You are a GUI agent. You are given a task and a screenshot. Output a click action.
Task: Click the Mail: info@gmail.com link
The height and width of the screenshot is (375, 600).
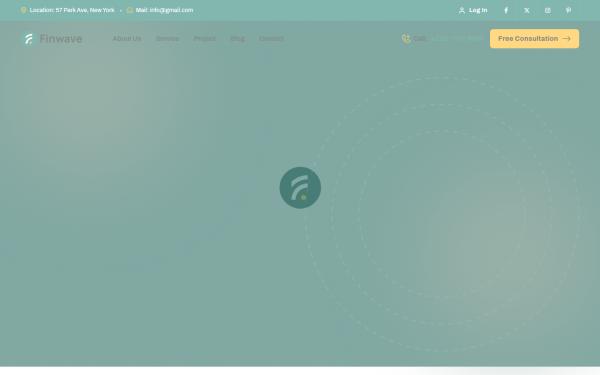point(164,10)
